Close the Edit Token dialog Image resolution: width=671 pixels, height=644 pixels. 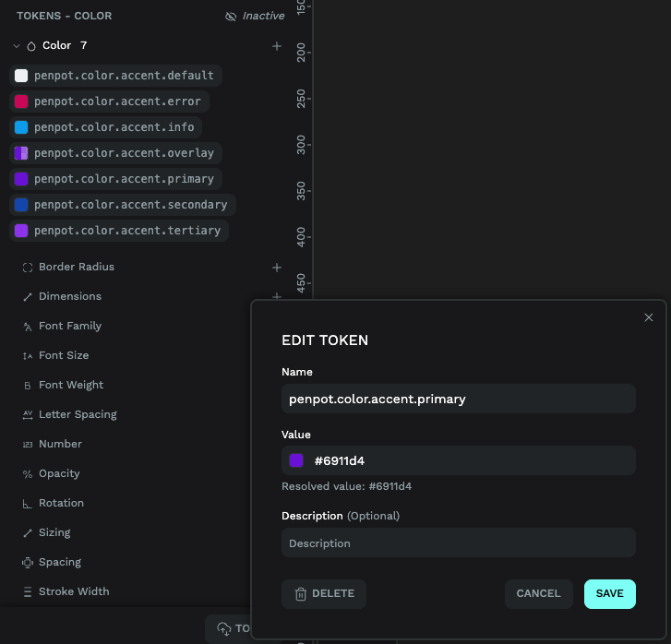pyautogui.click(x=648, y=317)
